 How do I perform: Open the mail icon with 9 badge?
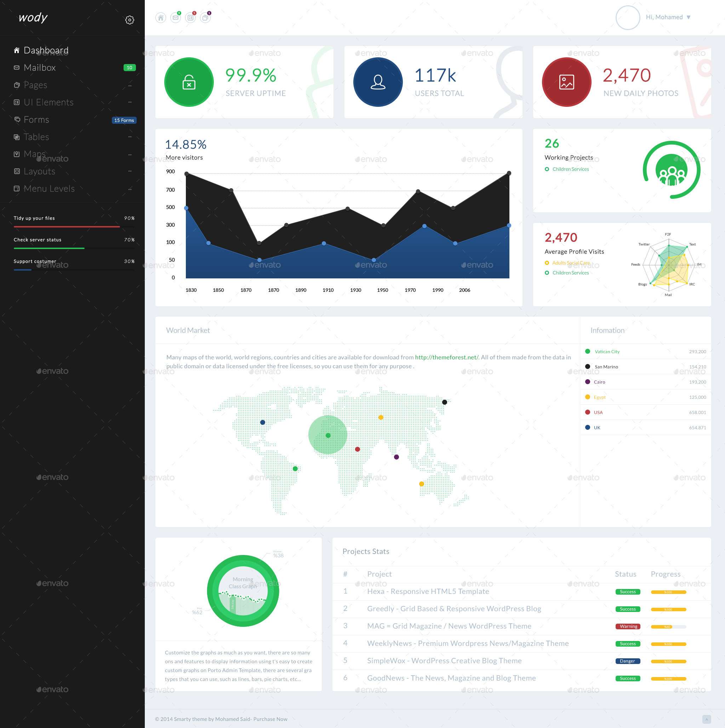tap(175, 18)
